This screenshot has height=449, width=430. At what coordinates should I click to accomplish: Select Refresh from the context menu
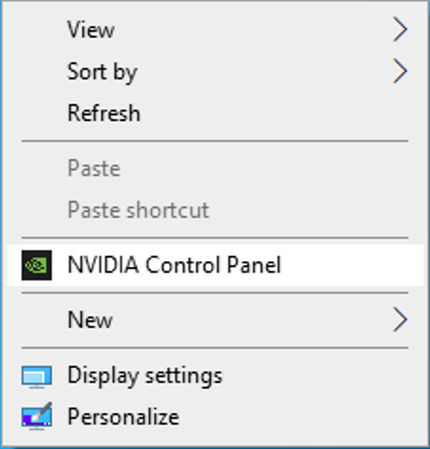[104, 113]
